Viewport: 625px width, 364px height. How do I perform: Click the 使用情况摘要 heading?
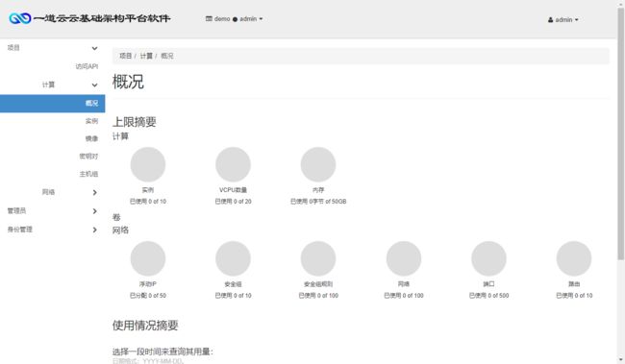(x=145, y=326)
